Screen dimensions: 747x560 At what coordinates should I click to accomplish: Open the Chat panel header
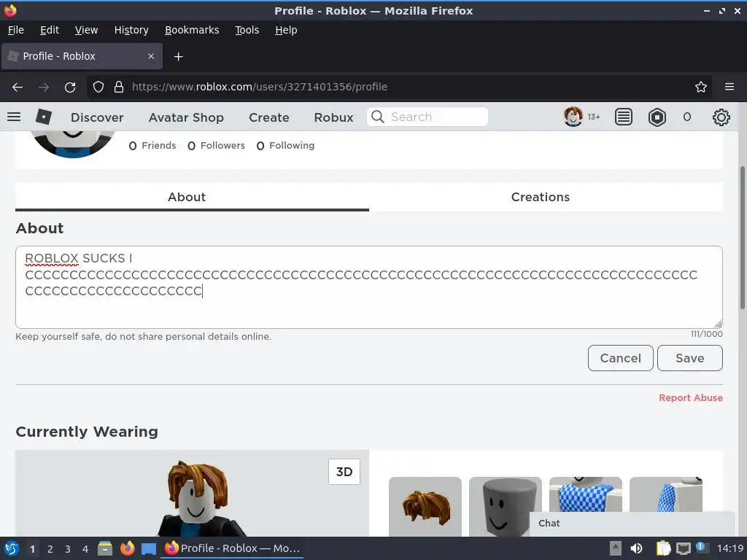coord(632,524)
